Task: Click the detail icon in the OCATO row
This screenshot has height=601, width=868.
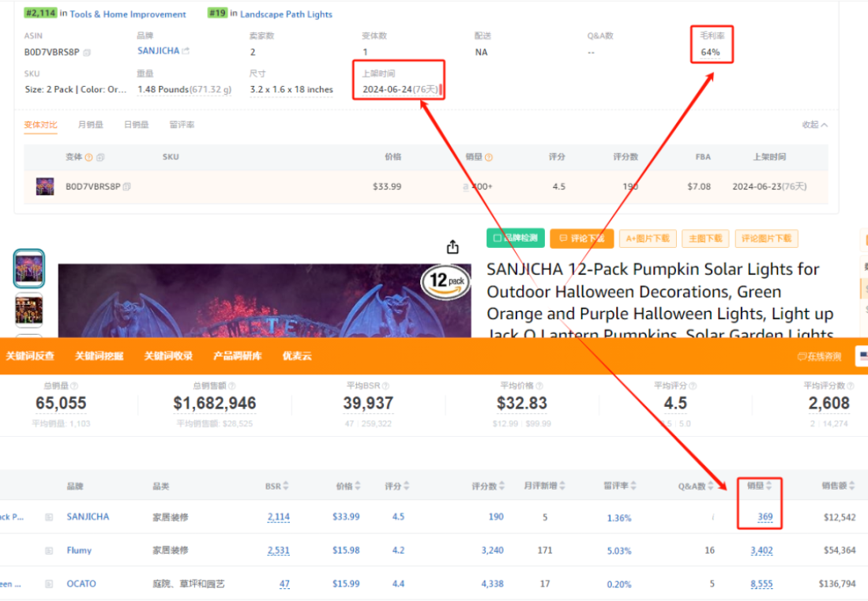Action: pyautogui.click(x=49, y=584)
